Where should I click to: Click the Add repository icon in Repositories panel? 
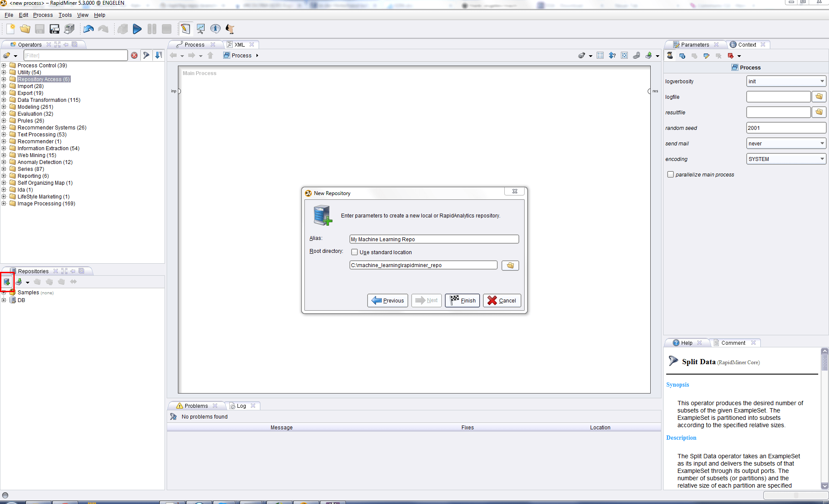click(7, 282)
